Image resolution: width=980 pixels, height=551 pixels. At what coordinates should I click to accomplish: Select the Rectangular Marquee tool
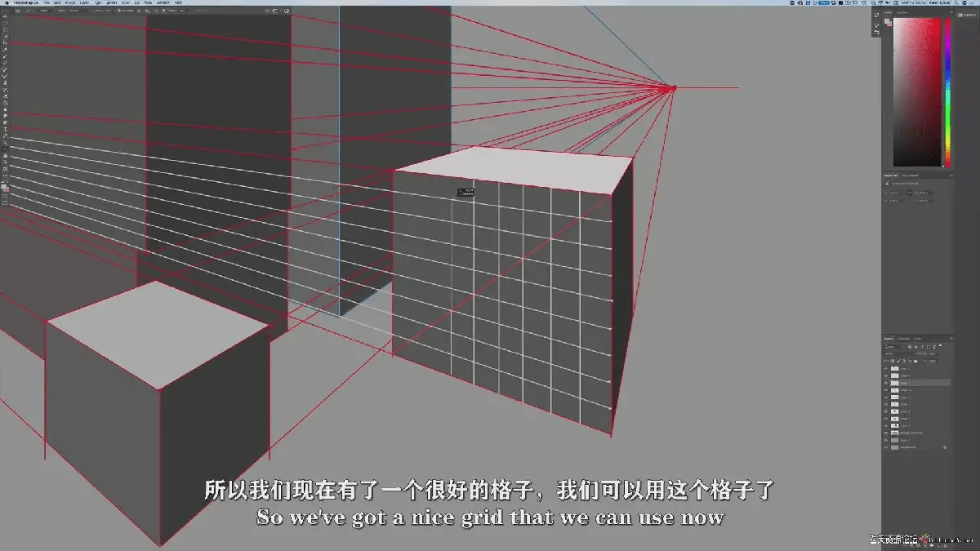point(6,23)
